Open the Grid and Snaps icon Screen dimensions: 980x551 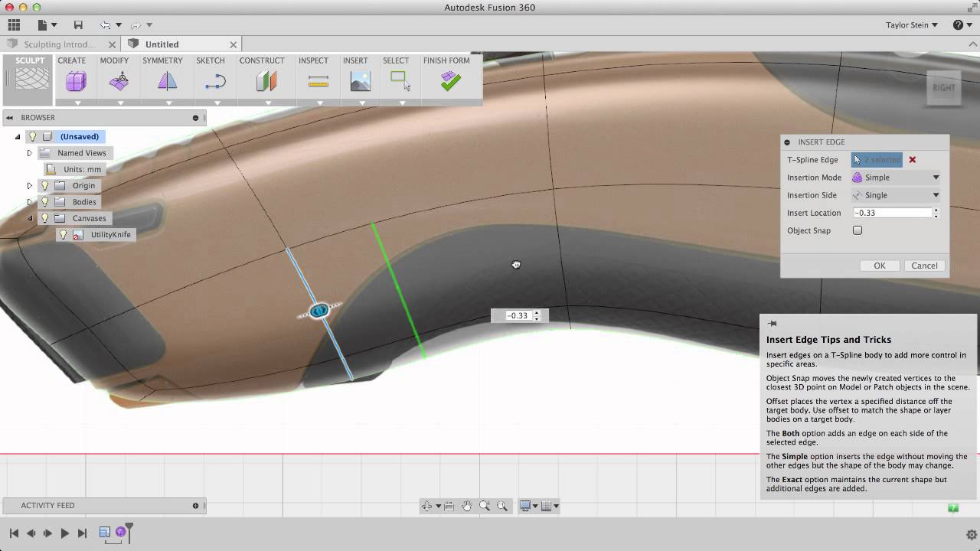pyautogui.click(x=546, y=506)
